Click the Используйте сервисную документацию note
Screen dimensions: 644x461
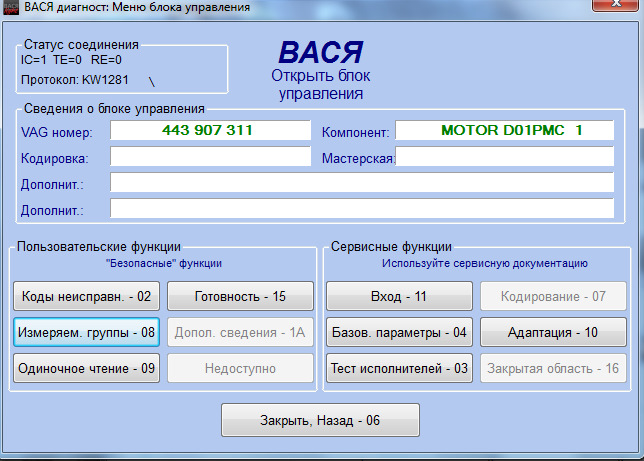point(485,263)
